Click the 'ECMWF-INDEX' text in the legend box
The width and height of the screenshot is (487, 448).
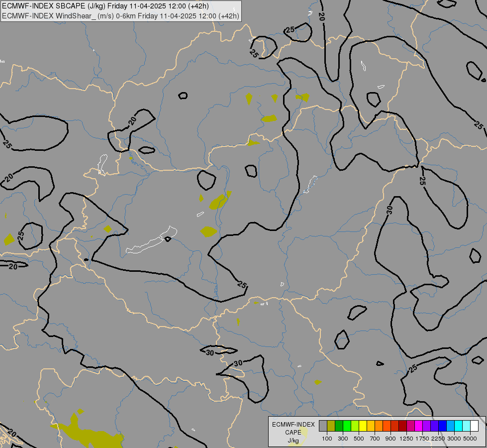point(293,425)
